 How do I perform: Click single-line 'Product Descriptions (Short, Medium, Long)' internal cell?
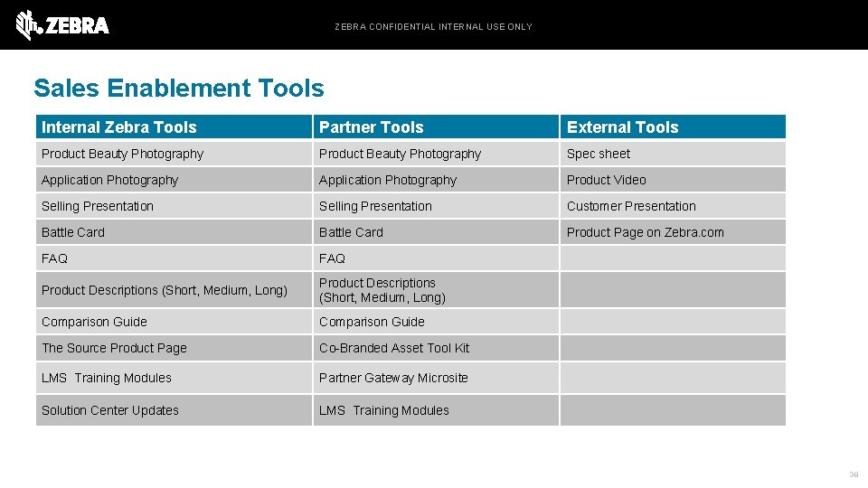coord(174,290)
